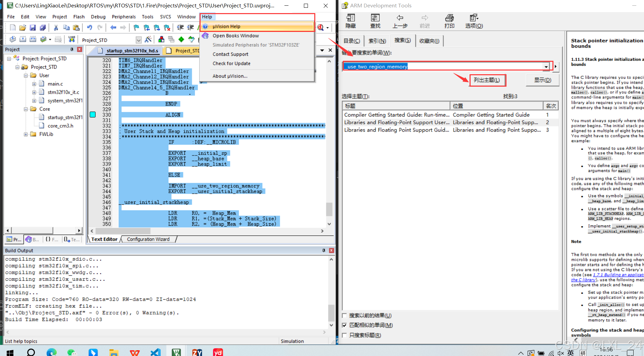Choose About µVision... from Help menu
This screenshot has width=644, height=356.
tap(257, 76)
